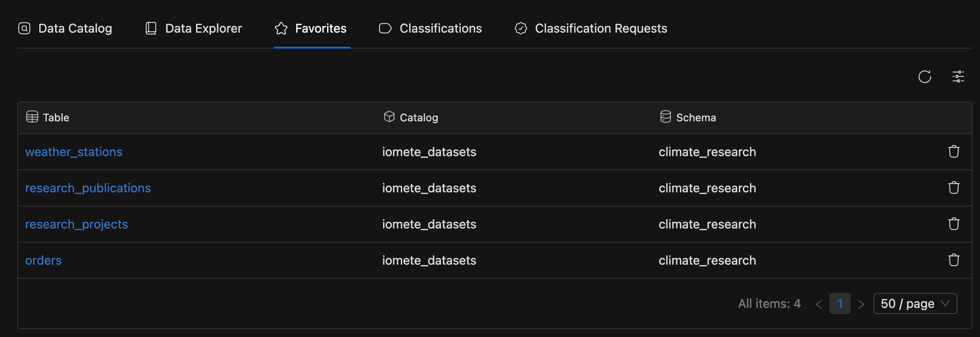
Task: Click the Catalog cube icon in header
Action: tap(389, 117)
